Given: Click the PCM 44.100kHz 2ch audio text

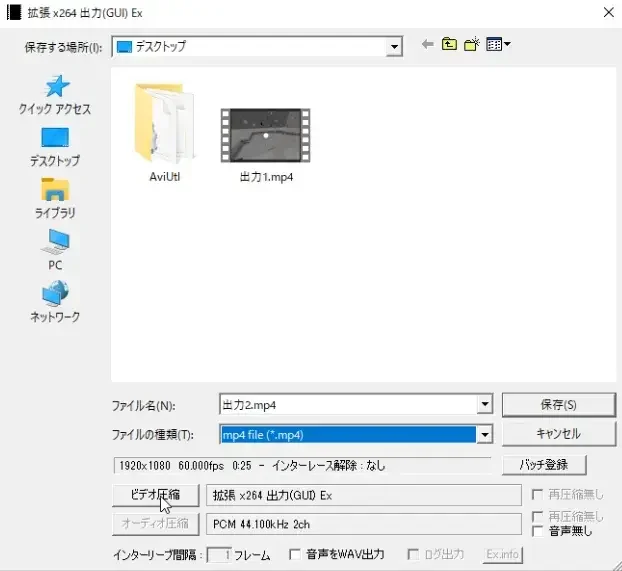Looking at the screenshot, I should click(x=261, y=524).
